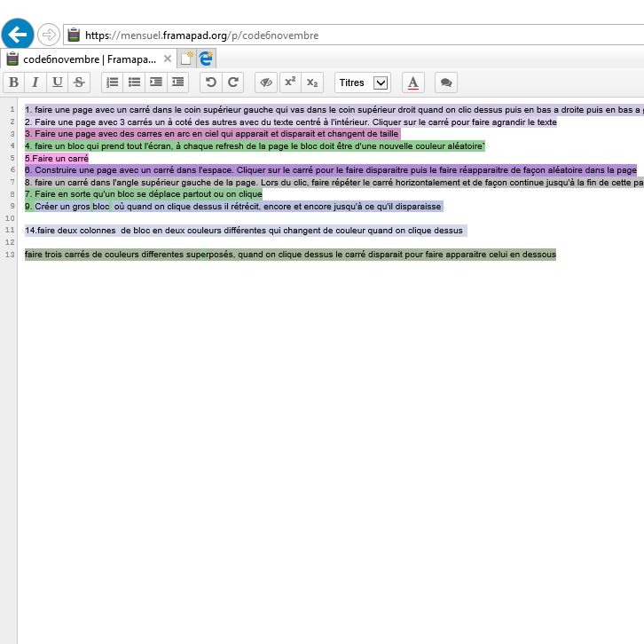Increase indent of the line
The height and width of the screenshot is (644, 644).
tap(155, 82)
